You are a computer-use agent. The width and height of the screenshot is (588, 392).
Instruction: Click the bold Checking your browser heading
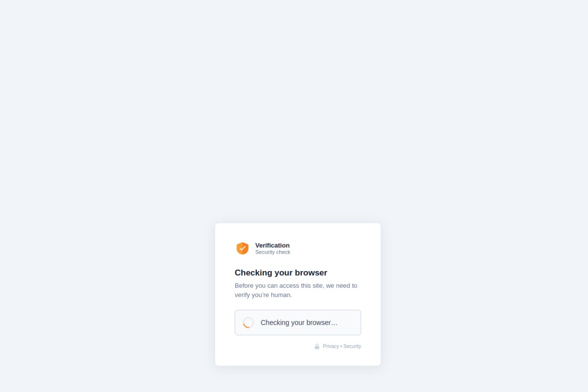click(x=281, y=273)
